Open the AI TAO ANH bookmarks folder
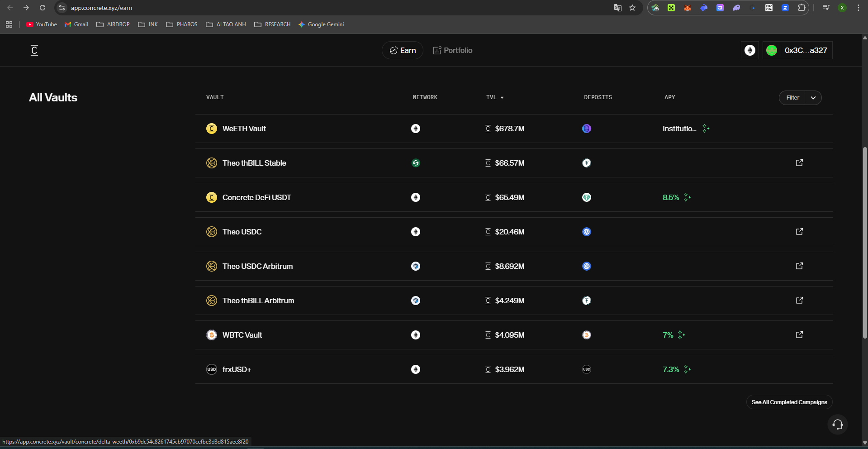 click(x=226, y=24)
